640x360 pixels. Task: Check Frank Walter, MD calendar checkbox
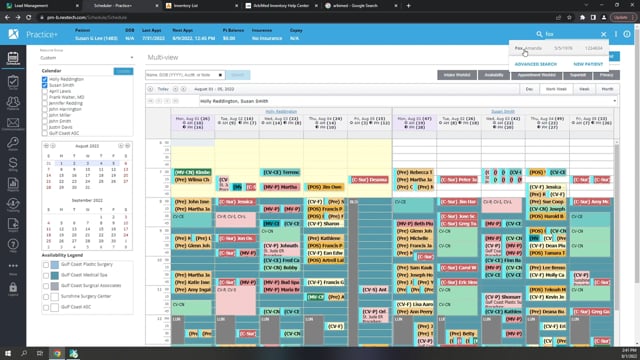(44, 98)
